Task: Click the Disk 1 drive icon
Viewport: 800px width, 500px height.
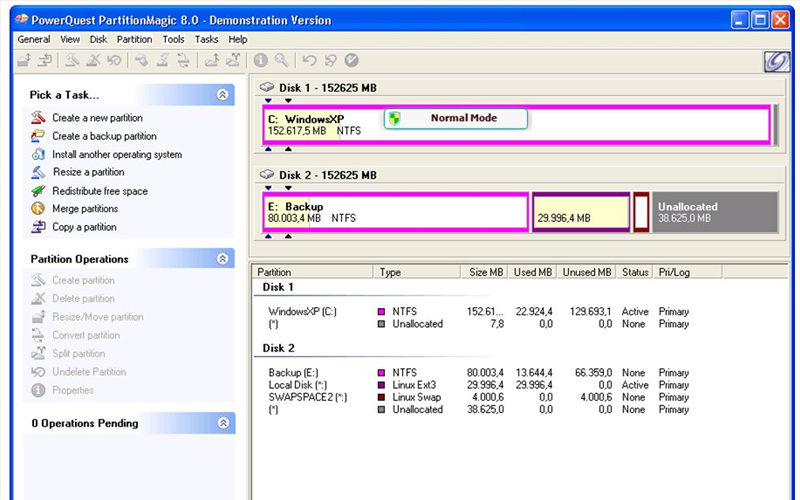Action: coord(267,87)
